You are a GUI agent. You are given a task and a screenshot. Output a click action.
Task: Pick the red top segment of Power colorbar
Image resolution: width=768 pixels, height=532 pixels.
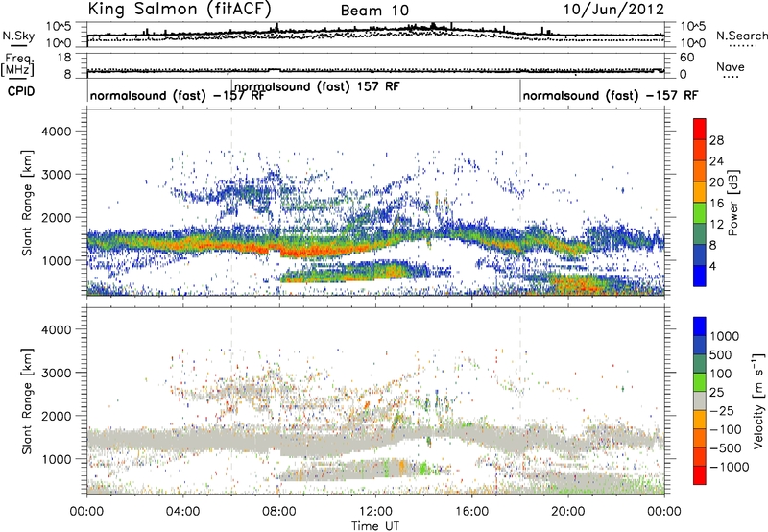pyautogui.click(x=700, y=130)
